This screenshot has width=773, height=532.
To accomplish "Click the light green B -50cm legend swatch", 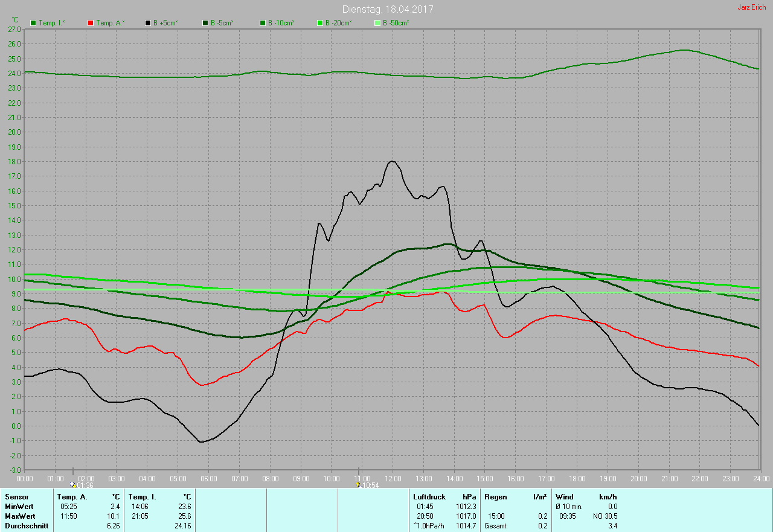I will point(377,23).
